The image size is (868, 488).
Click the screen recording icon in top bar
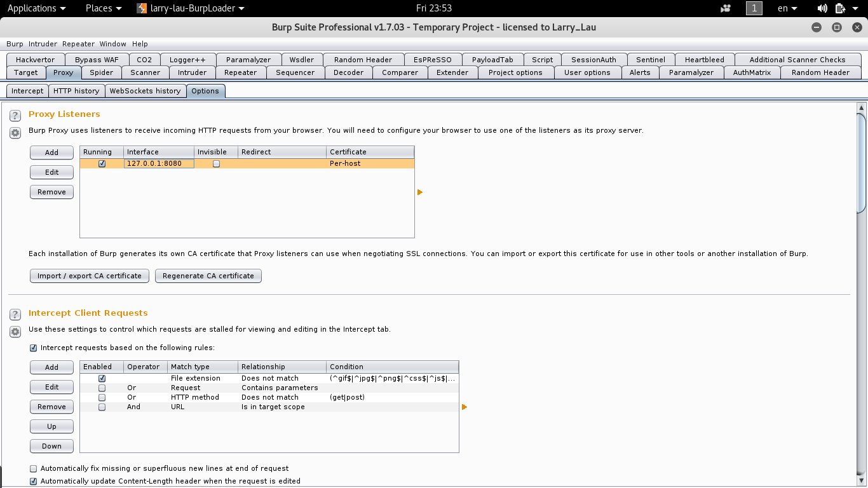[x=726, y=8]
